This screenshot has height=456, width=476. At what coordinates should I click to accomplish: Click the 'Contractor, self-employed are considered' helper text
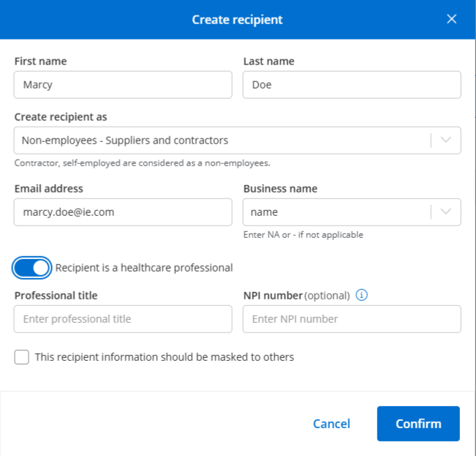pyautogui.click(x=143, y=163)
